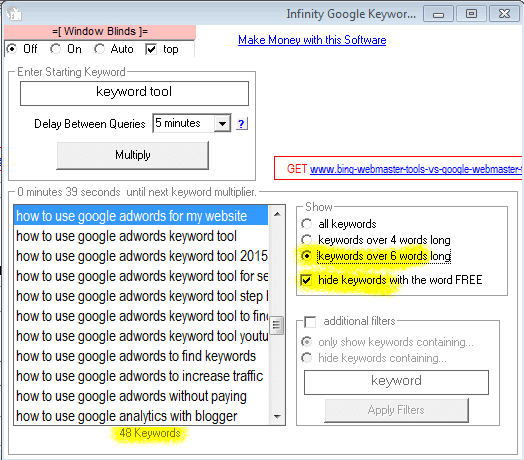Select 'how to use google adwords for my website'
The width and height of the screenshot is (524, 460).
[141, 216]
